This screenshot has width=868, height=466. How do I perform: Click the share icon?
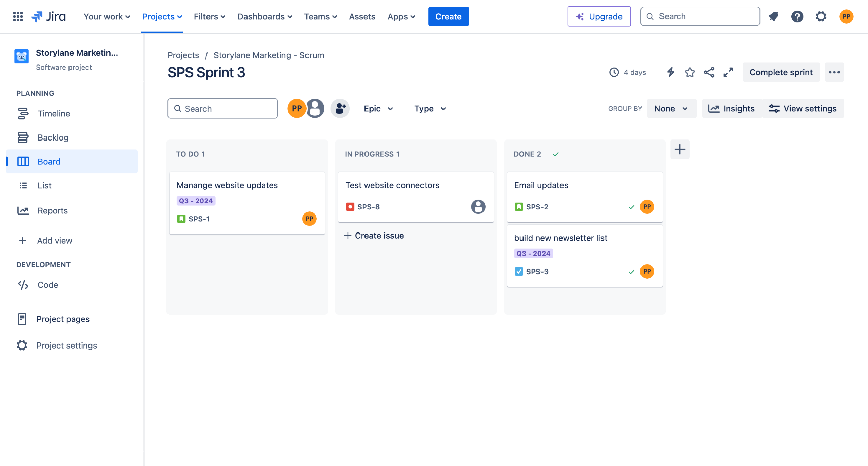(x=709, y=72)
